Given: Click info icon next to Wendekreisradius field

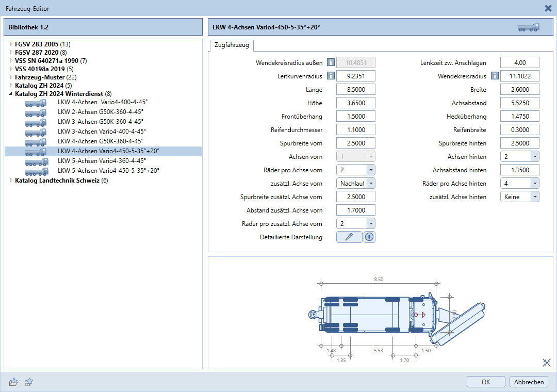Looking at the screenshot, I should click(x=495, y=76).
